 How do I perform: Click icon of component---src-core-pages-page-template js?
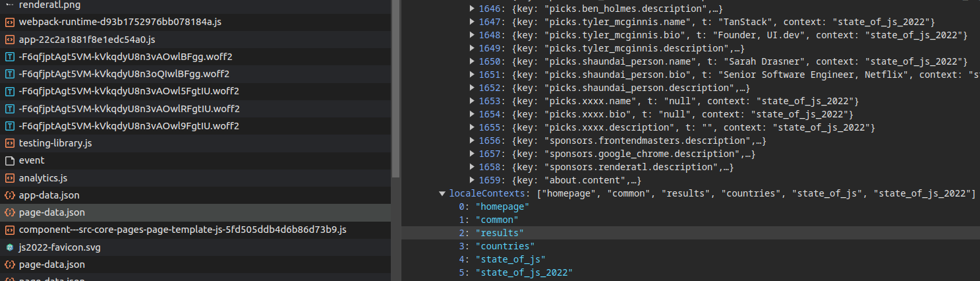pyautogui.click(x=9, y=230)
